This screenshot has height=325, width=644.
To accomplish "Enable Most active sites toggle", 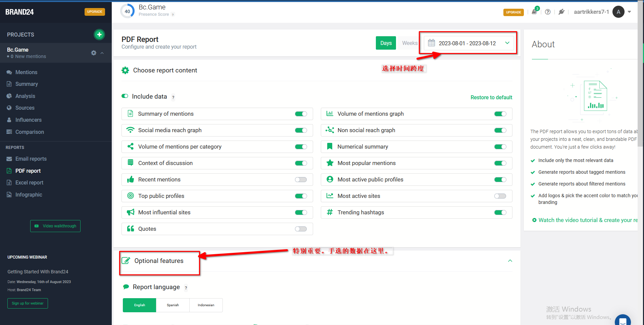I will click(x=500, y=196).
